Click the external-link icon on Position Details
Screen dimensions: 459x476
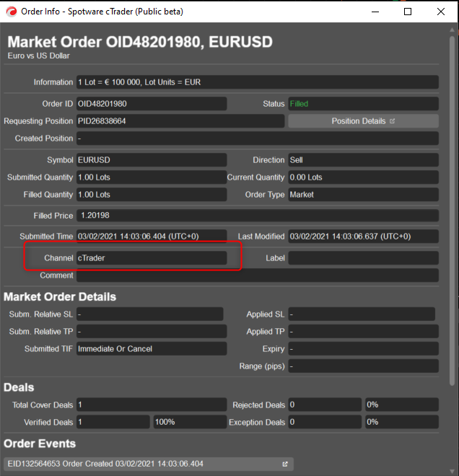pyautogui.click(x=392, y=121)
